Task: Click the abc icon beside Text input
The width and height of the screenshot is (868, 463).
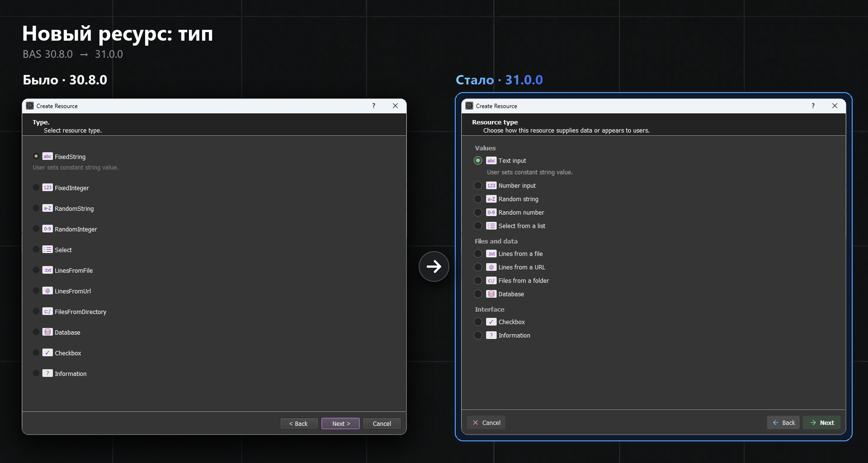Action: pos(491,160)
